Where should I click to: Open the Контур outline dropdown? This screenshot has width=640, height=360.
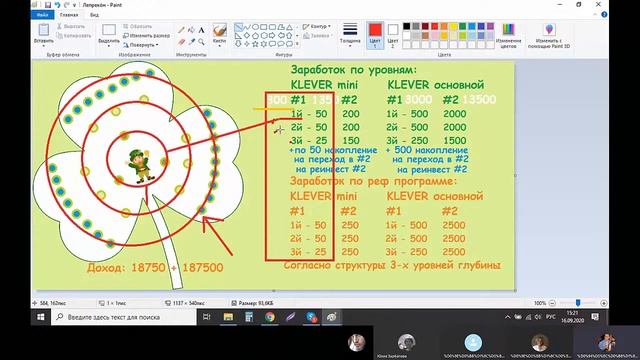click(x=317, y=26)
